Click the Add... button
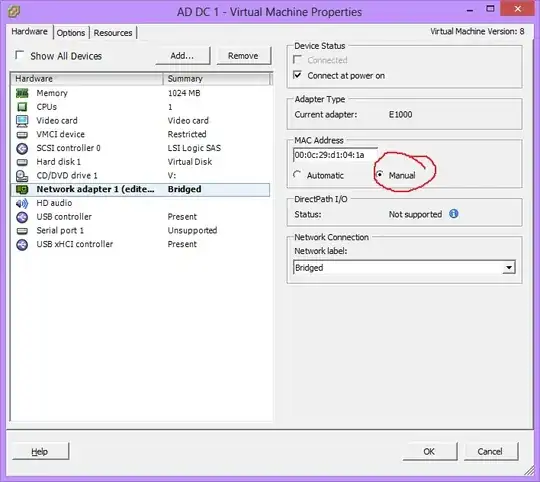 [182, 56]
